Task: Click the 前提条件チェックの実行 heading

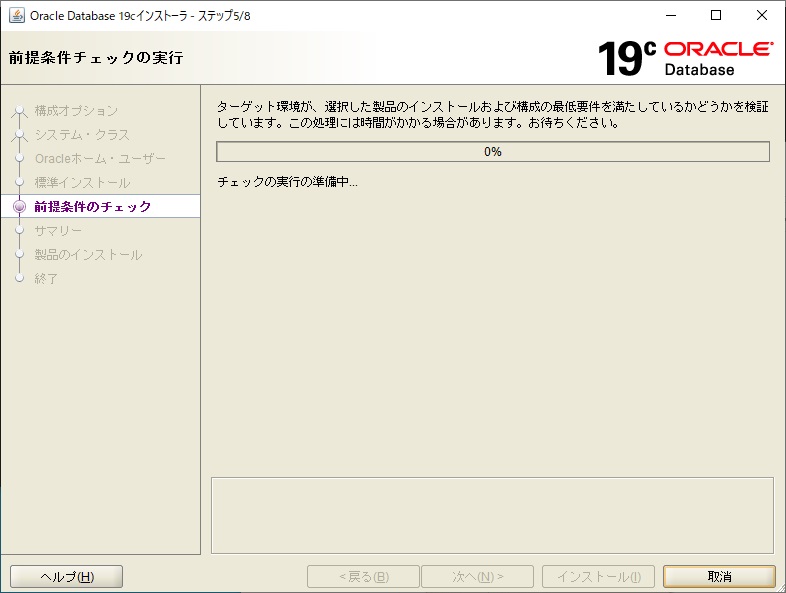Action: [x=96, y=58]
